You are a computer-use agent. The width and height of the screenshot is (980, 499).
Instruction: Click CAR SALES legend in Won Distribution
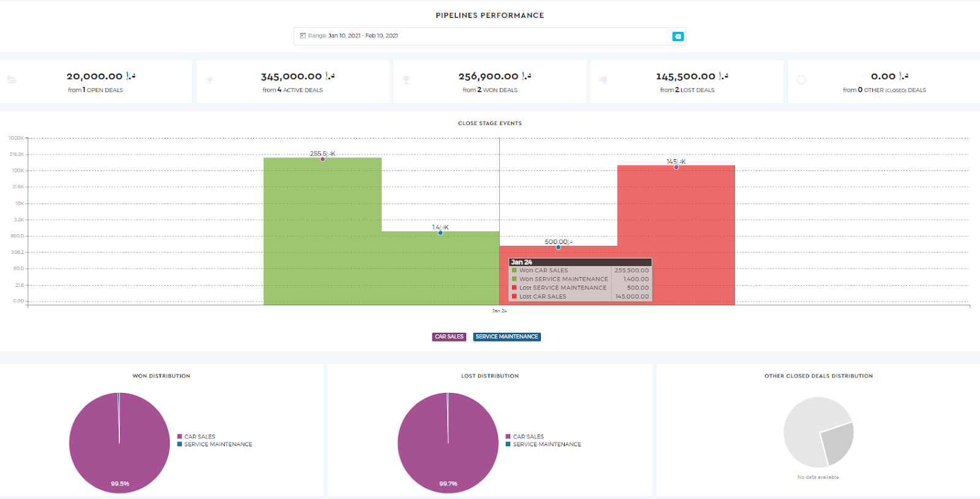point(196,436)
